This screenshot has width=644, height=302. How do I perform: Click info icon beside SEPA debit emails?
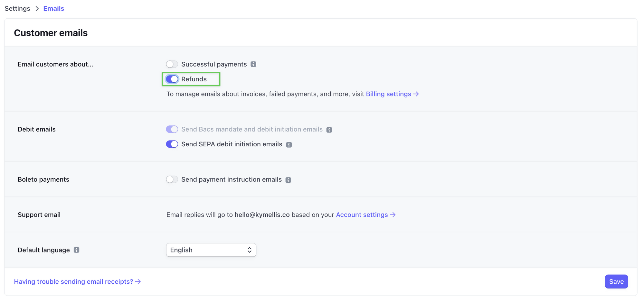coord(289,145)
